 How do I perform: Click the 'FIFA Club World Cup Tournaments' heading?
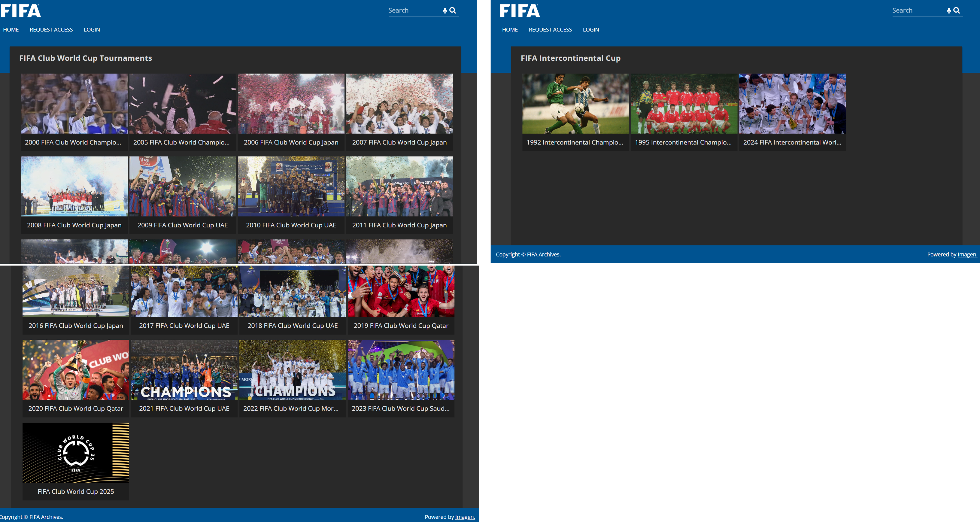pos(86,58)
